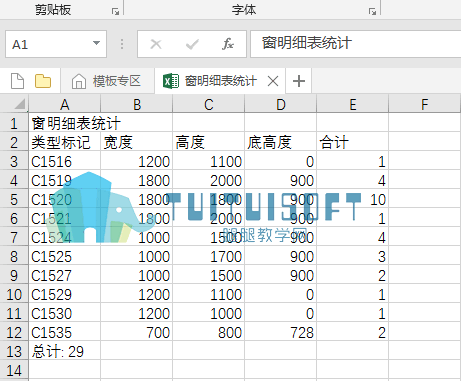Select height 1000 in C1530 row

(209, 313)
